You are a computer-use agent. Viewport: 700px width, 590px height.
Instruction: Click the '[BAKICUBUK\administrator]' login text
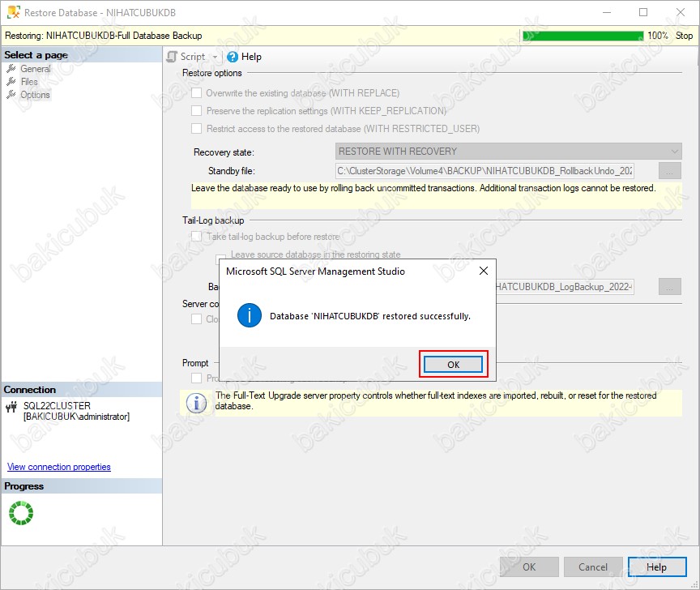[x=76, y=417]
